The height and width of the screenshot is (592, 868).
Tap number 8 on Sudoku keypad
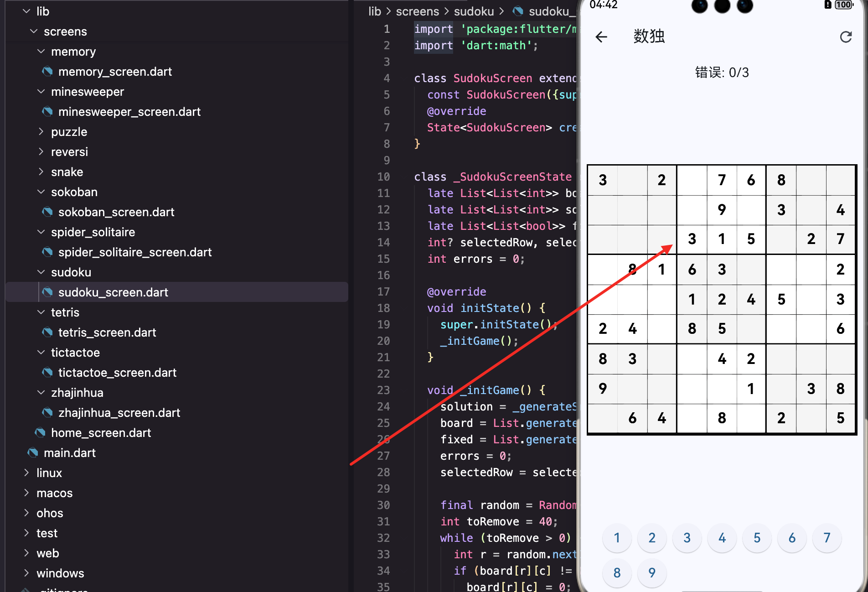(x=617, y=573)
